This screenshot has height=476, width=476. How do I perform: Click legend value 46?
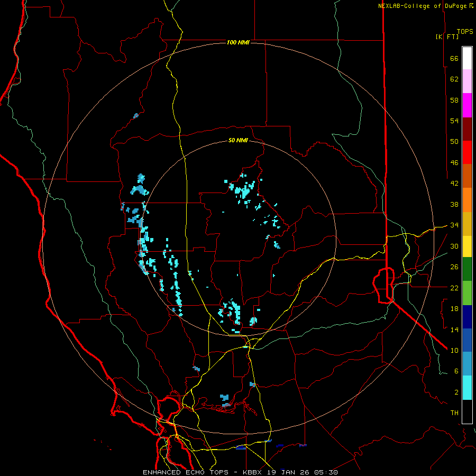pos(454,163)
